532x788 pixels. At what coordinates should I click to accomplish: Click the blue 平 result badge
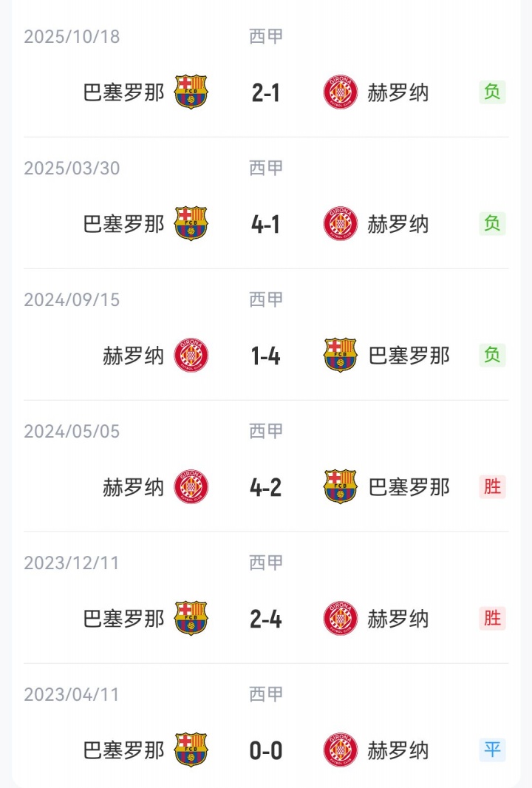coord(492,750)
